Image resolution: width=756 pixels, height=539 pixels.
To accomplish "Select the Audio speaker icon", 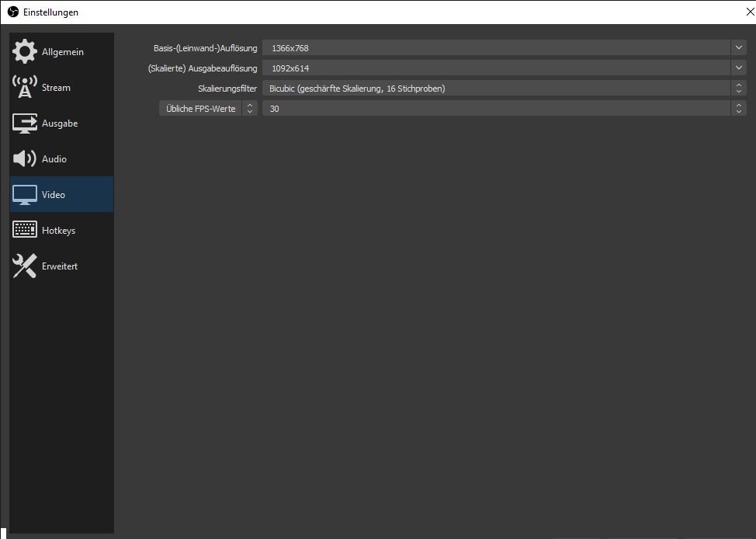I will [25, 159].
